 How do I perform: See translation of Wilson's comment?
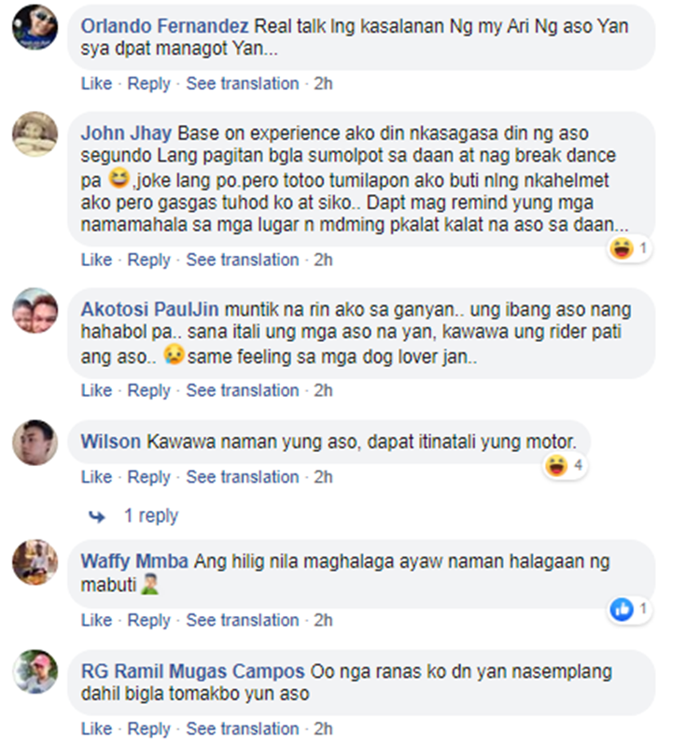click(243, 477)
